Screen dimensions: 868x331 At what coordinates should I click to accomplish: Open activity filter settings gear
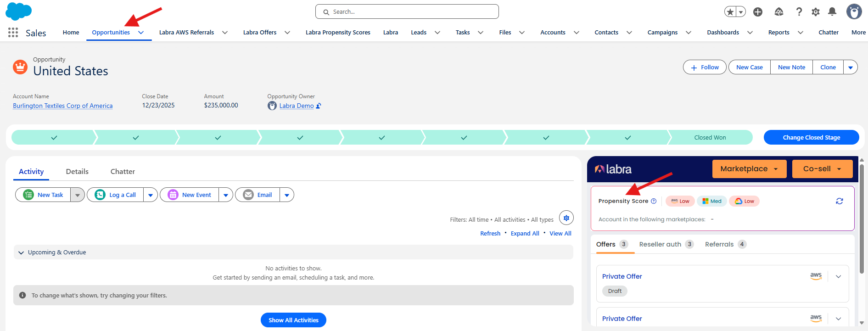tap(566, 218)
